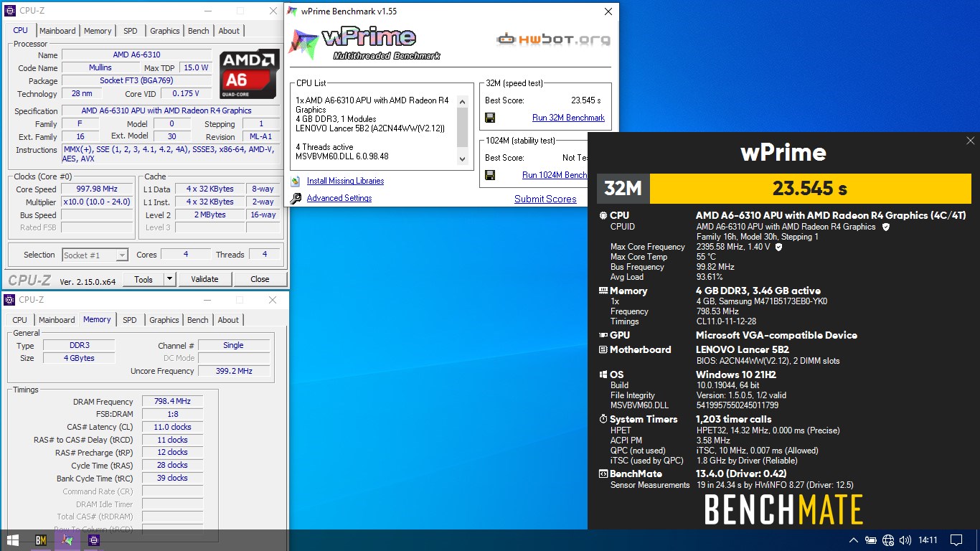Open Mainboard tab in lower CPU-Z window
The width and height of the screenshot is (980, 551).
(x=57, y=320)
